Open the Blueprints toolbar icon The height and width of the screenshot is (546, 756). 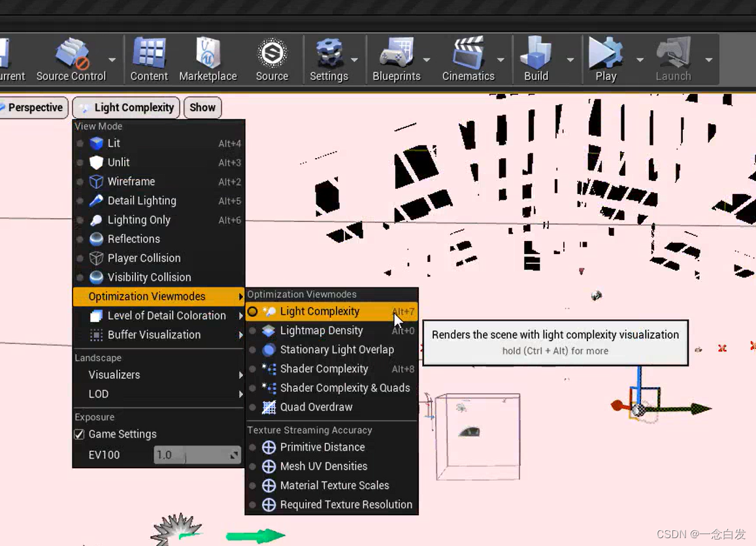(397, 52)
